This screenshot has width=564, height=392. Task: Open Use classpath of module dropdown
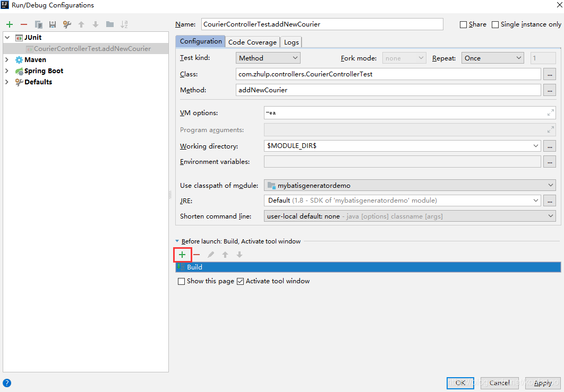[x=409, y=186]
